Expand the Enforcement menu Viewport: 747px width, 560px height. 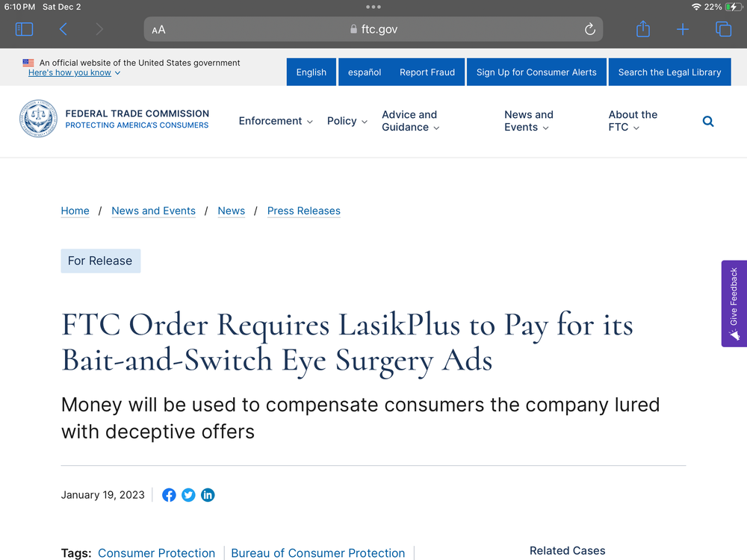pyautogui.click(x=276, y=121)
